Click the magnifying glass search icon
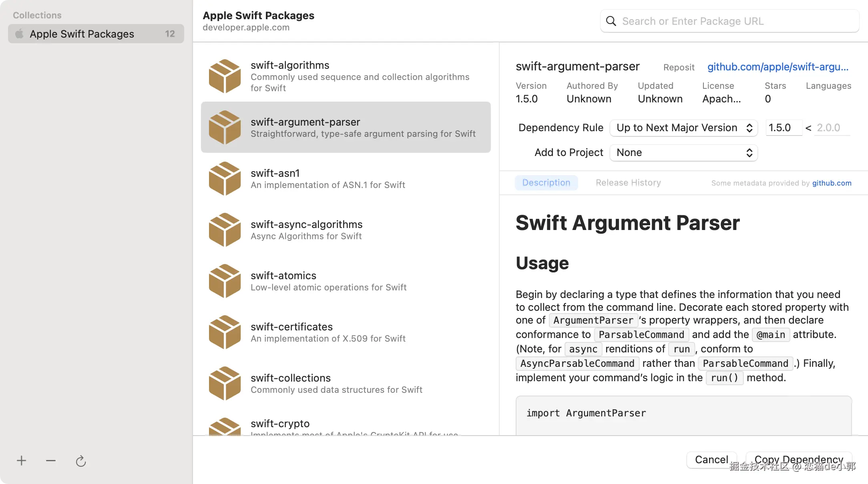The width and height of the screenshot is (868, 484). [x=611, y=21]
